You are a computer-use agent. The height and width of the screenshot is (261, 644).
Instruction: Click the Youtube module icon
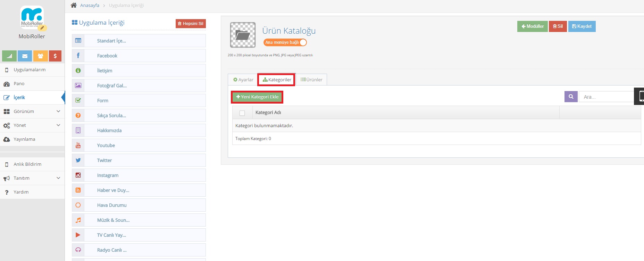click(78, 145)
